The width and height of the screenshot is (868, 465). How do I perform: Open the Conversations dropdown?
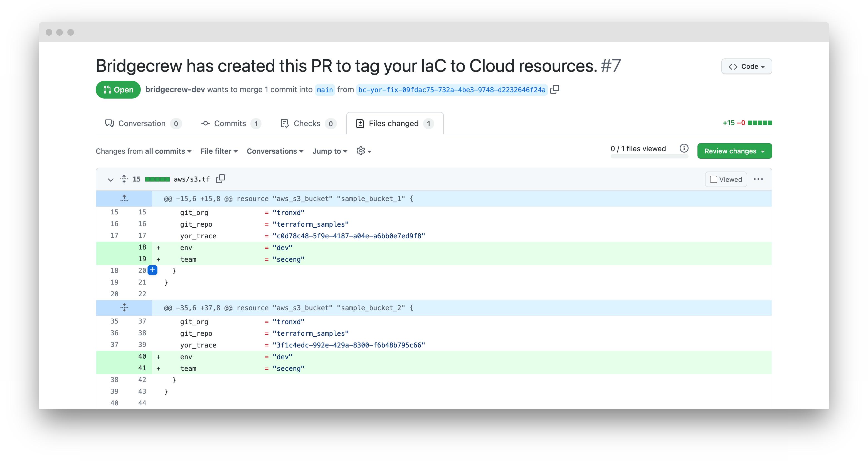coord(275,151)
